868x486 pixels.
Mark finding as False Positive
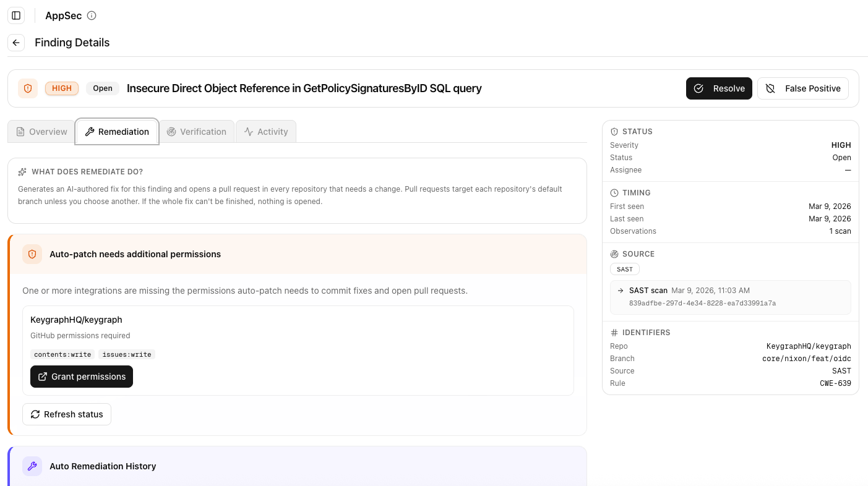coord(803,88)
